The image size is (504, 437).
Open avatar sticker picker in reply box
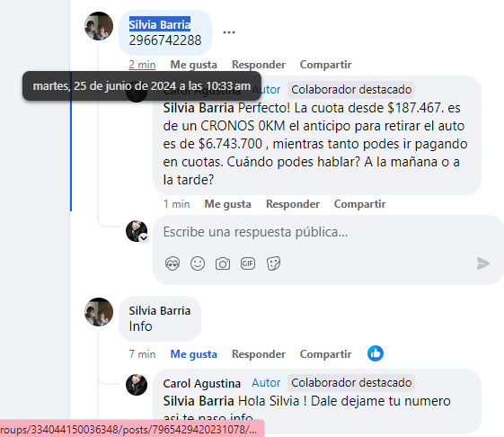172,263
